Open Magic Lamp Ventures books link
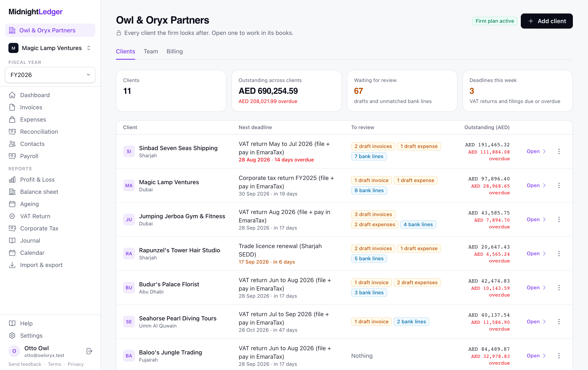The image size is (588, 370). click(x=536, y=185)
